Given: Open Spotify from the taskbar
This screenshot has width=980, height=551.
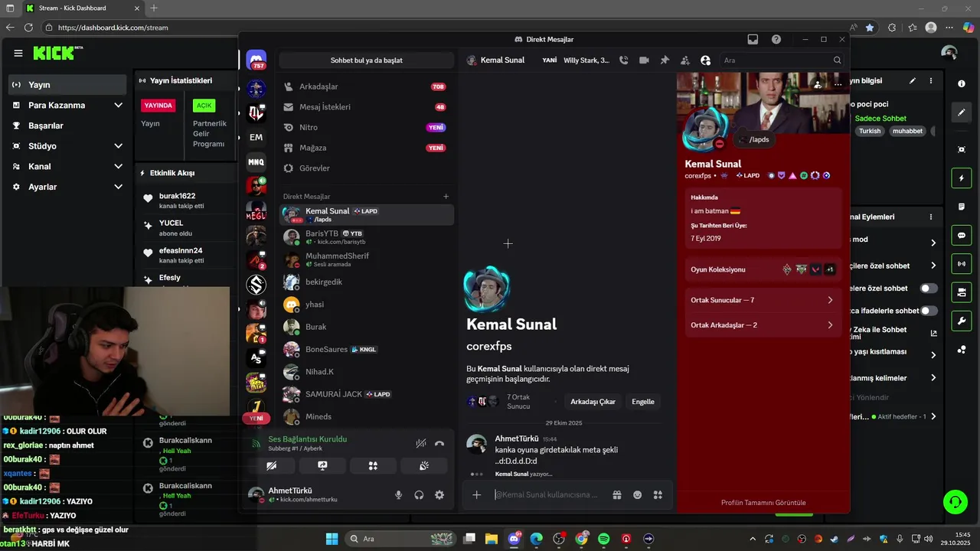Looking at the screenshot, I should (603, 539).
